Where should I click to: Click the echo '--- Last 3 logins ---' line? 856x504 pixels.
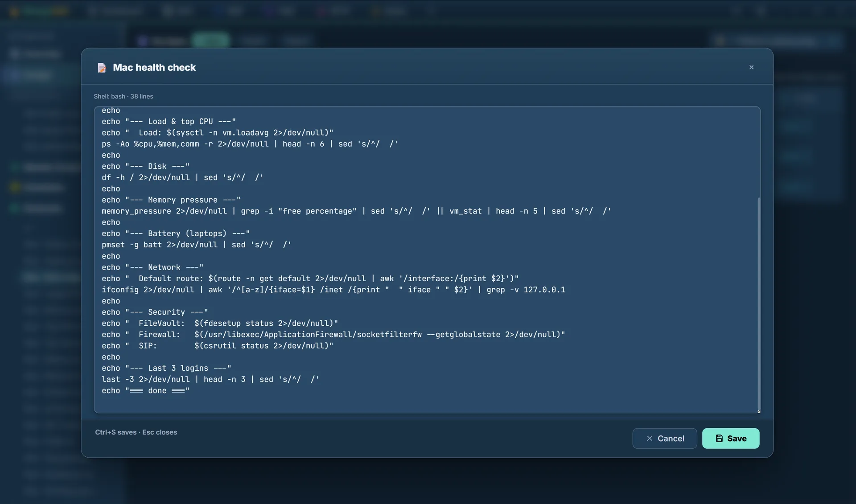pyautogui.click(x=166, y=368)
